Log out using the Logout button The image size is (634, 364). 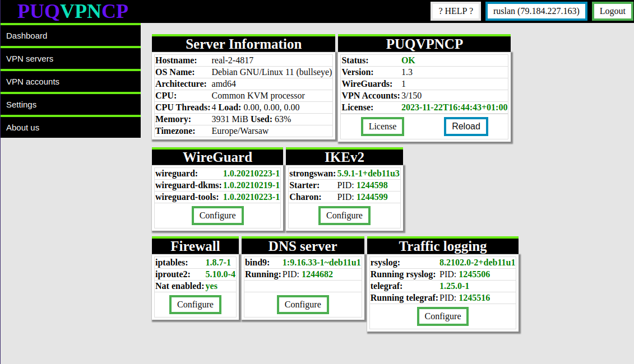612,11
